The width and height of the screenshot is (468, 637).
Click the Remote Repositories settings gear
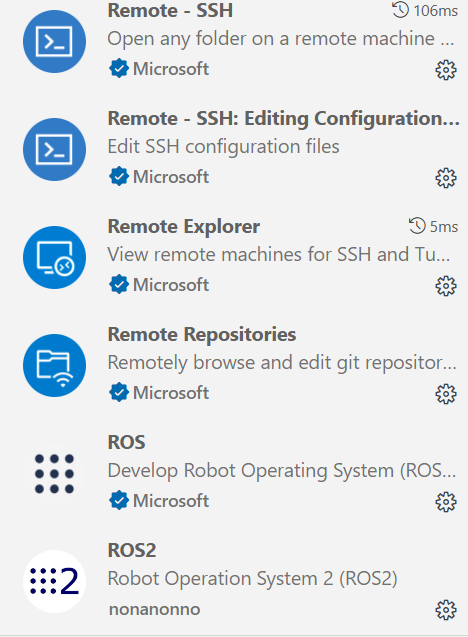point(446,394)
